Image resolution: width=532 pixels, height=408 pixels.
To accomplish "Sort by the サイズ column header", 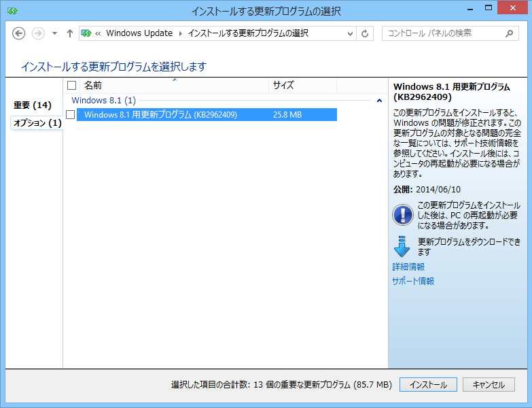I will 302,85.
